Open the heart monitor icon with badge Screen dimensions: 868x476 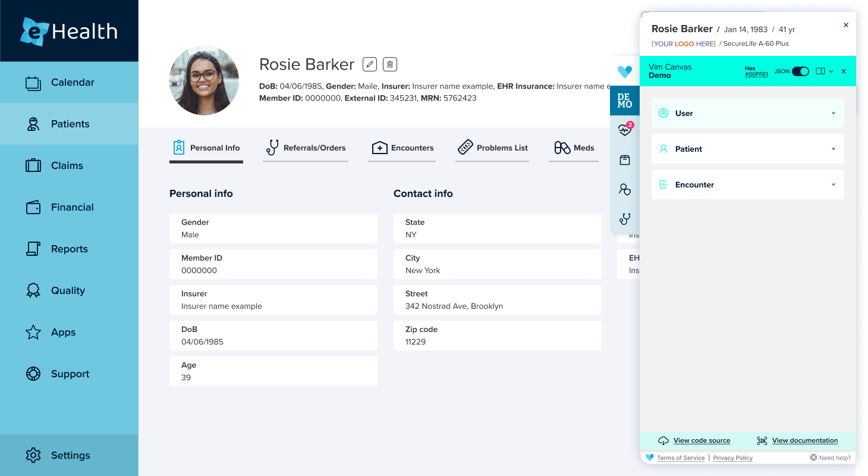[x=625, y=130]
